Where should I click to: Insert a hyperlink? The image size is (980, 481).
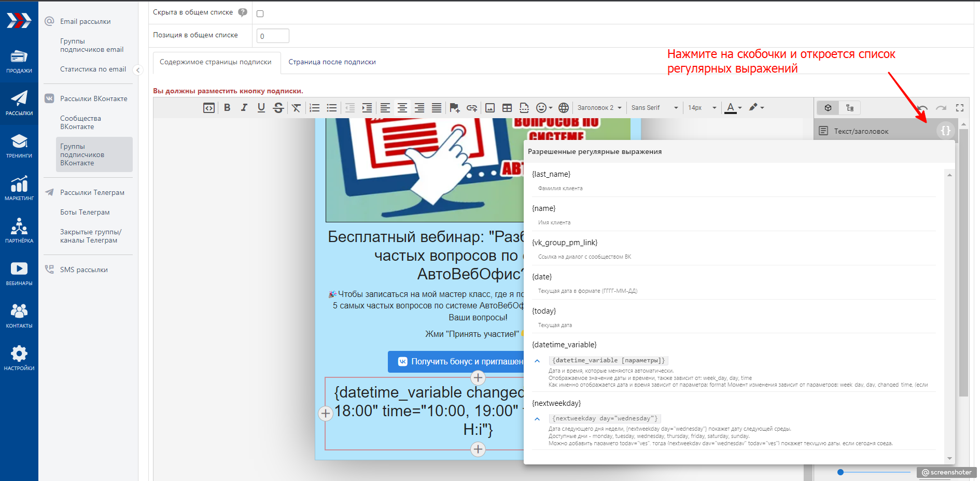pos(472,108)
